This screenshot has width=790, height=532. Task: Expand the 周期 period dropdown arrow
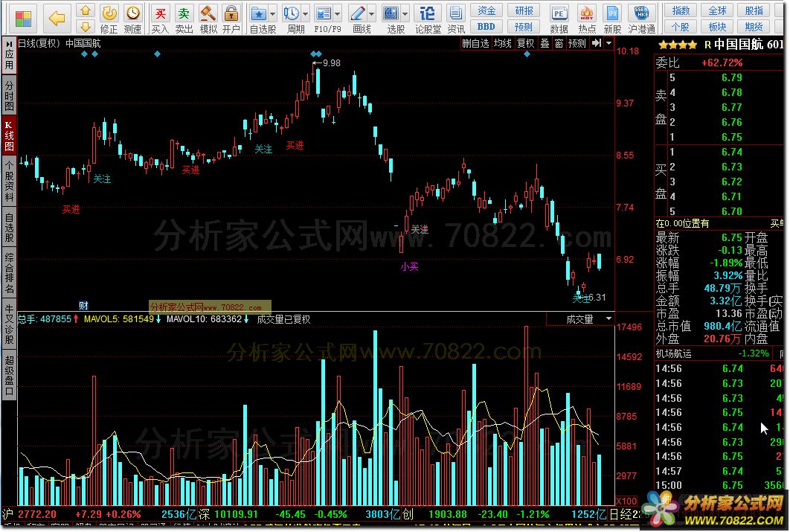(305, 13)
